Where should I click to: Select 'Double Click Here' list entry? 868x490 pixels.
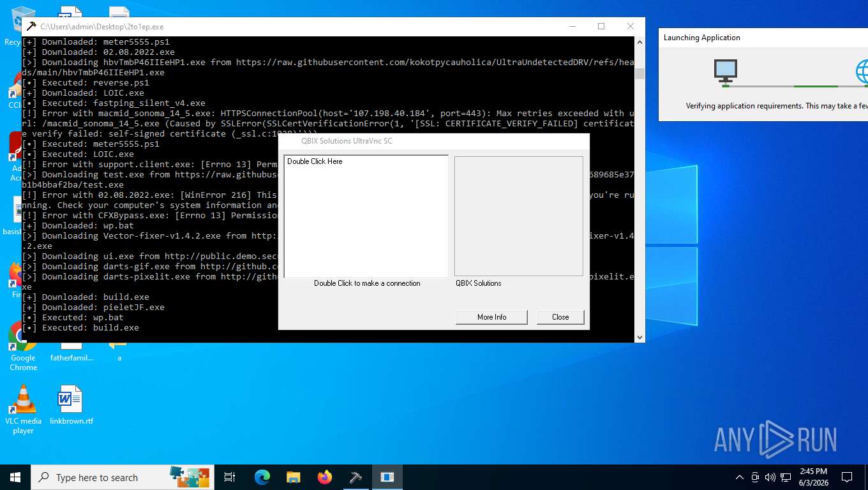tap(315, 161)
